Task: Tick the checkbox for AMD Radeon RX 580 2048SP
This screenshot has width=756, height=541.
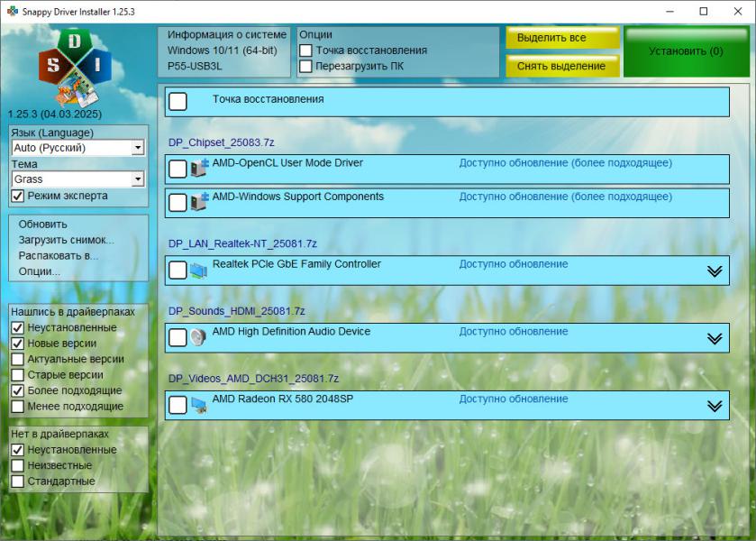Action: click(x=178, y=406)
